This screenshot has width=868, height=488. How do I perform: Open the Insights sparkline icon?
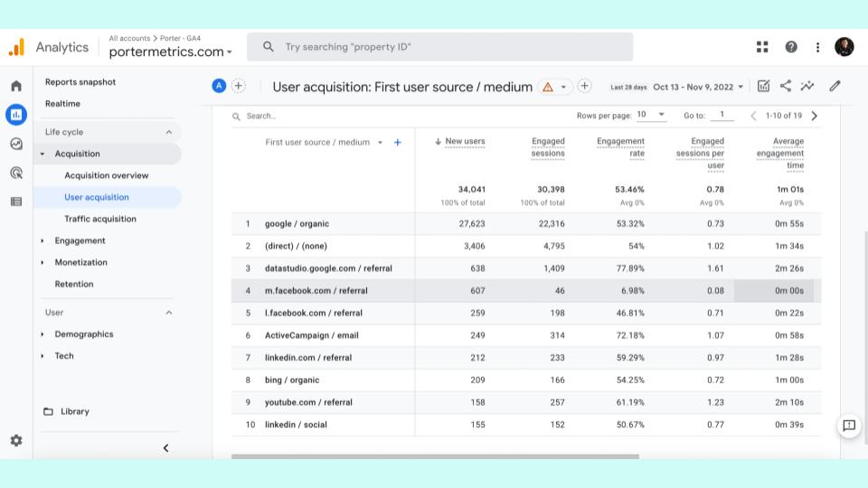(807, 86)
